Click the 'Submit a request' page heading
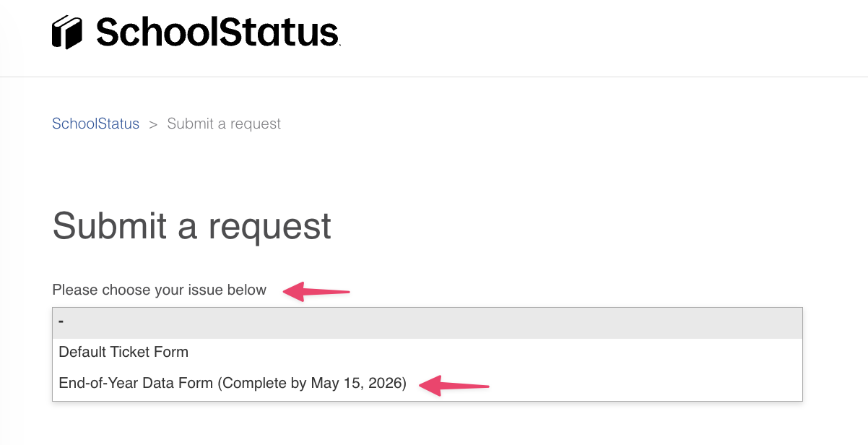The height and width of the screenshot is (445, 868). tap(191, 226)
